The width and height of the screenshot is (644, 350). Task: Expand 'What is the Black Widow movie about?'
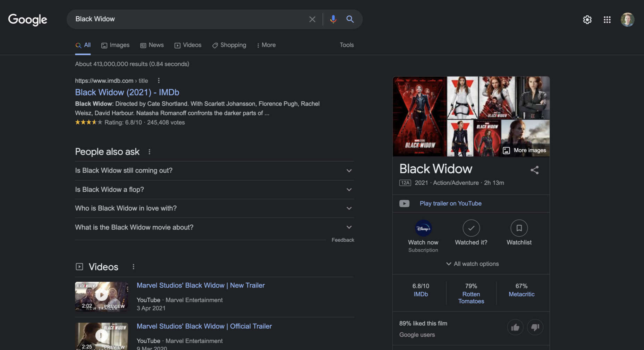pos(214,227)
